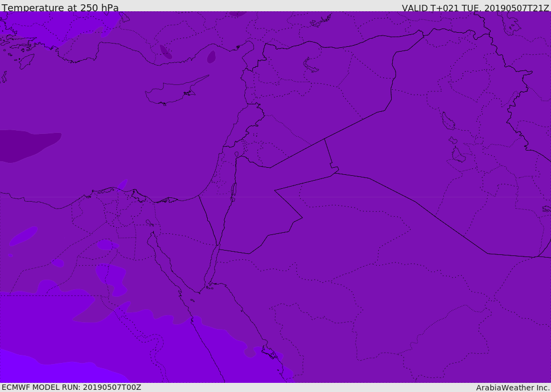
Task: Select the VALID T+021 timestamp text
Action: click(475, 8)
